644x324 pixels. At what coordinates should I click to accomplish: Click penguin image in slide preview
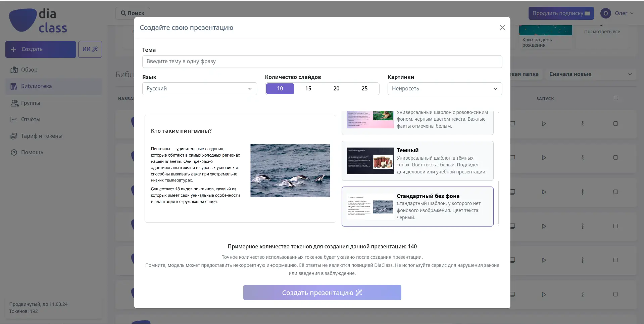click(290, 171)
